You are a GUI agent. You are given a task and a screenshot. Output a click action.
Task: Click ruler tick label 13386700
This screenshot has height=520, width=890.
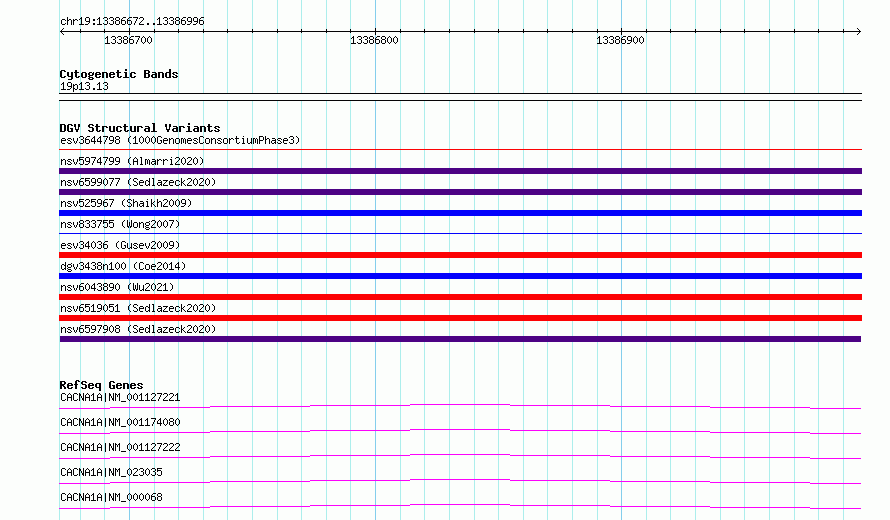(128, 40)
